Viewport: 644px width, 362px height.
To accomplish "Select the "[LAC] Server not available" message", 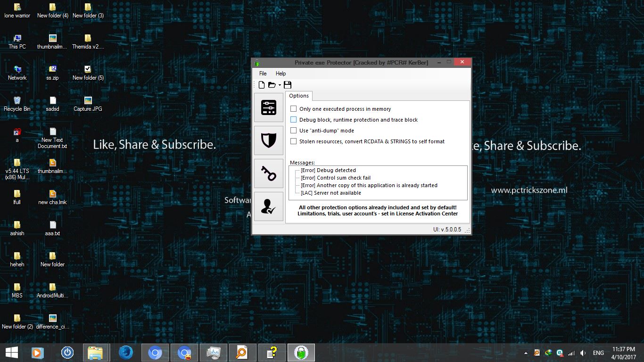I will pos(331,193).
